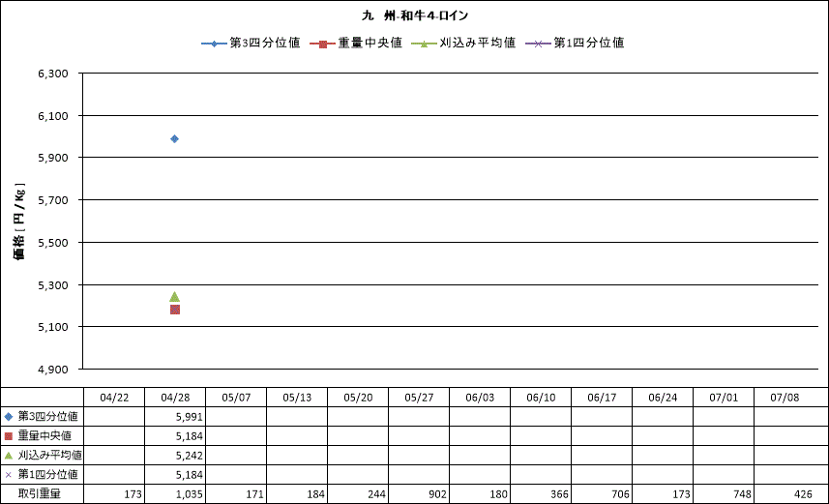This screenshot has height=504, width=829.
Task: Select the y-axis title 価格 [円/Kg]
Action: tap(19, 222)
